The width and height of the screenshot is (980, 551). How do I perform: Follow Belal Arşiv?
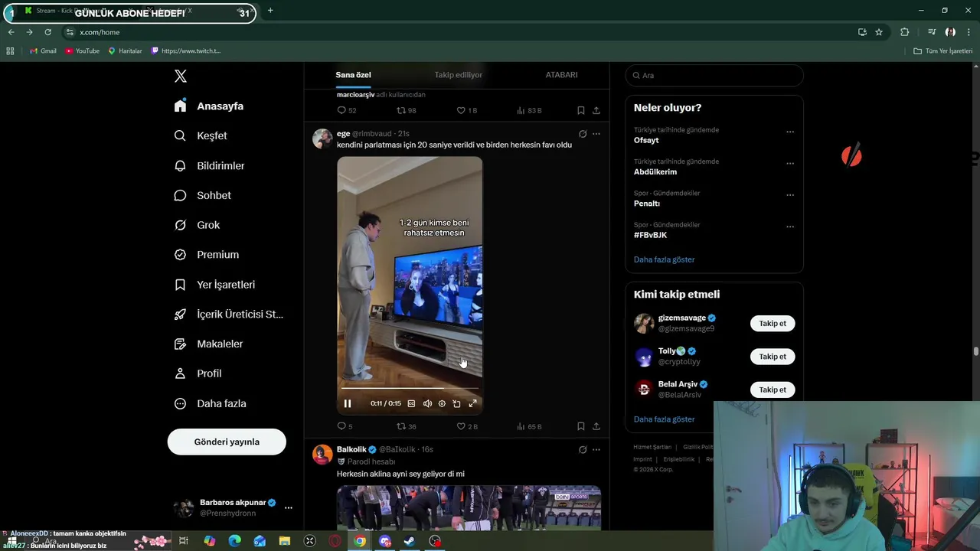(773, 390)
